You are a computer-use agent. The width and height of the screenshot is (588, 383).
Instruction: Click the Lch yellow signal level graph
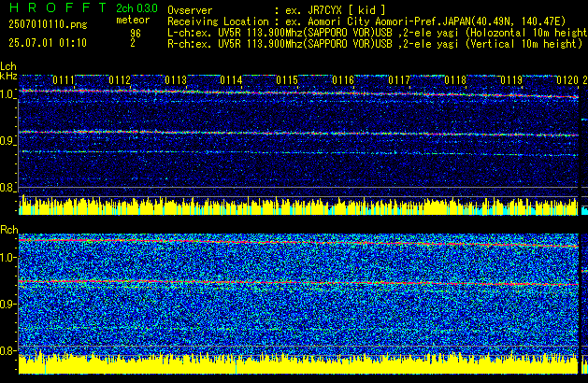point(298,206)
